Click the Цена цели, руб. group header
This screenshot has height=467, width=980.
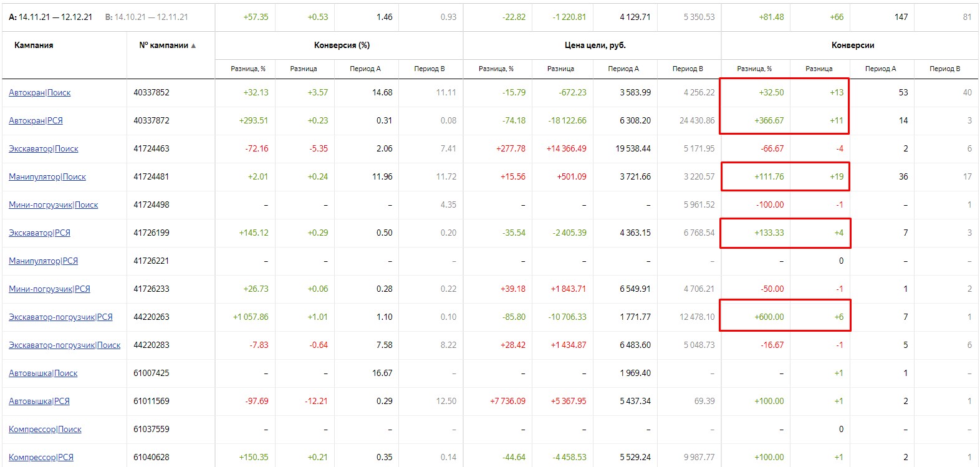[x=595, y=45]
